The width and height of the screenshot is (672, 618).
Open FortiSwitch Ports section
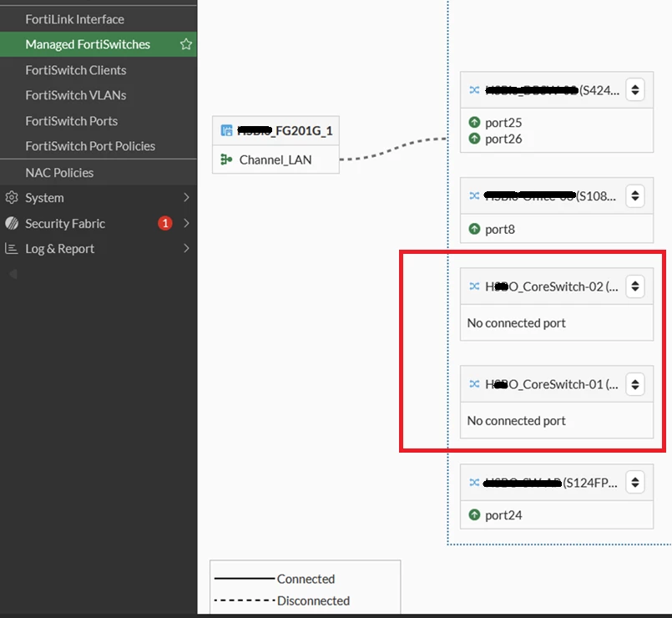coord(72,121)
